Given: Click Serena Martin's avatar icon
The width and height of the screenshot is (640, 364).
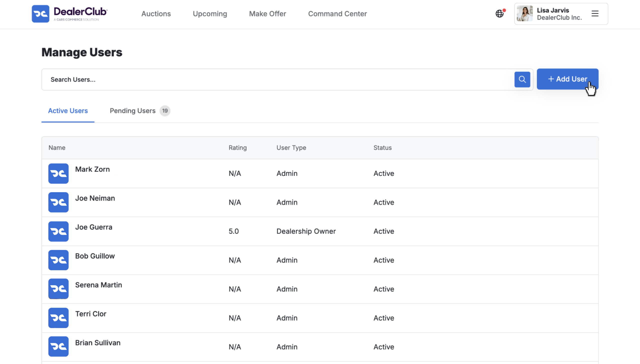Looking at the screenshot, I should 58,289.
